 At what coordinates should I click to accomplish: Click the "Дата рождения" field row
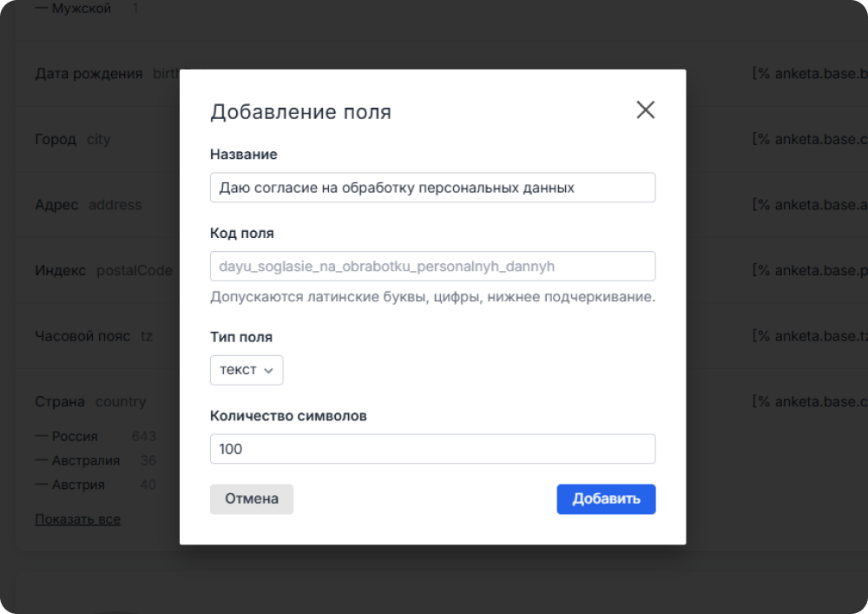pos(89,74)
